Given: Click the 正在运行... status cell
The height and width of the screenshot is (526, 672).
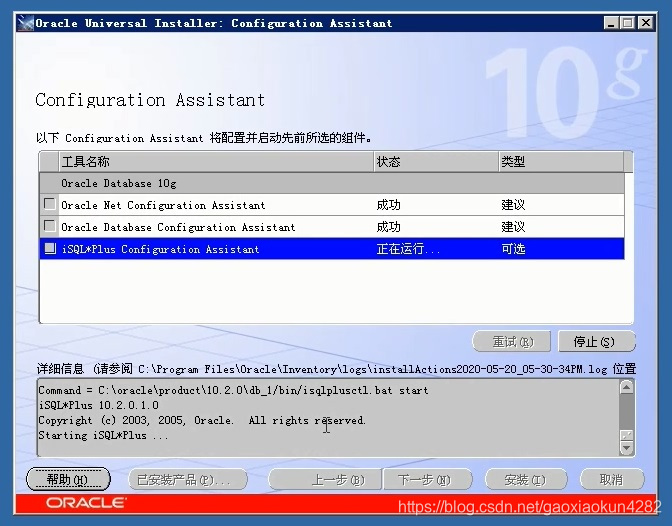Looking at the screenshot, I should click(x=408, y=249).
